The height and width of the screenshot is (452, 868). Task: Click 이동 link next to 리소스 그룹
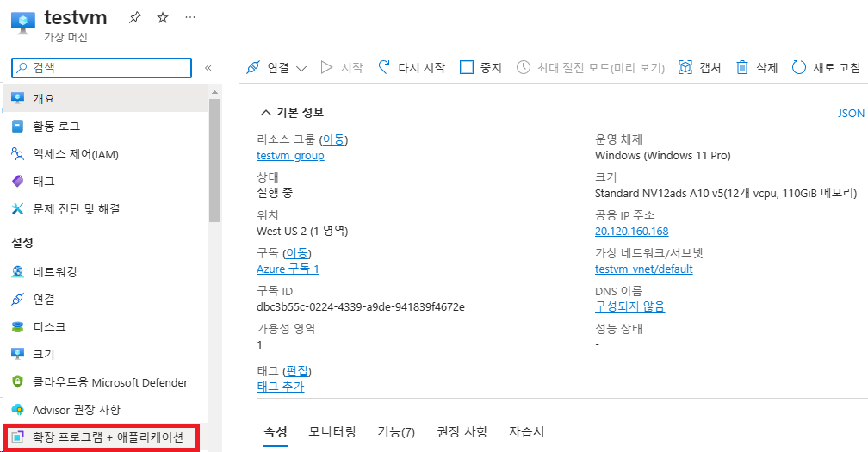coord(333,139)
